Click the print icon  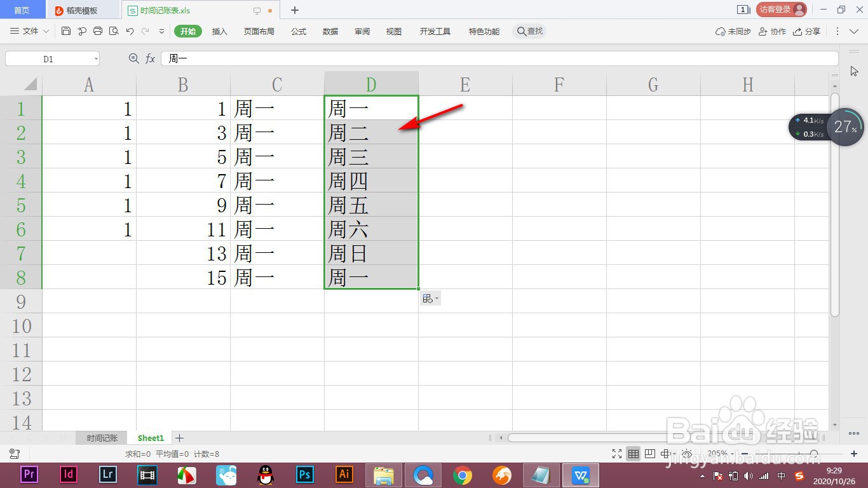97,30
